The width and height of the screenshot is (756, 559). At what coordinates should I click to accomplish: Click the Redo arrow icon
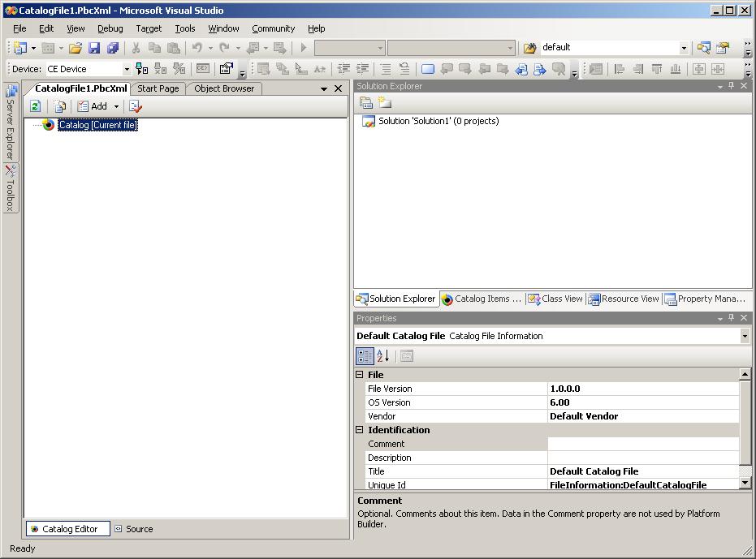click(224, 48)
